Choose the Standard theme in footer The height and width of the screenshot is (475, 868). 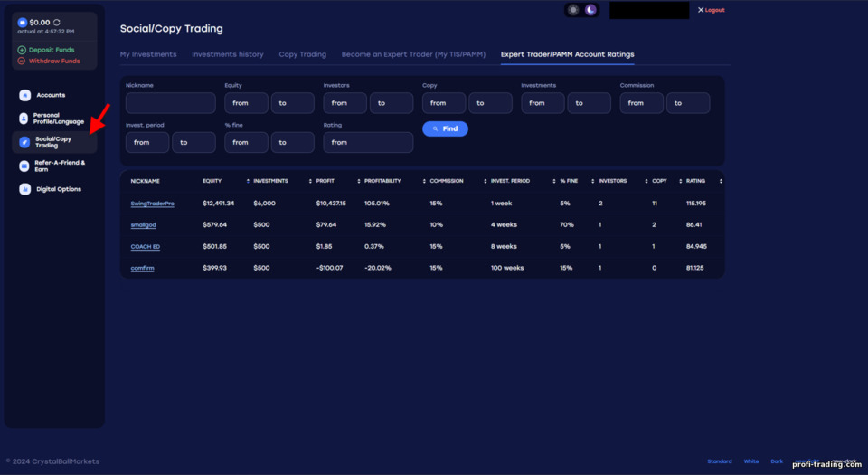(x=719, y=461)
